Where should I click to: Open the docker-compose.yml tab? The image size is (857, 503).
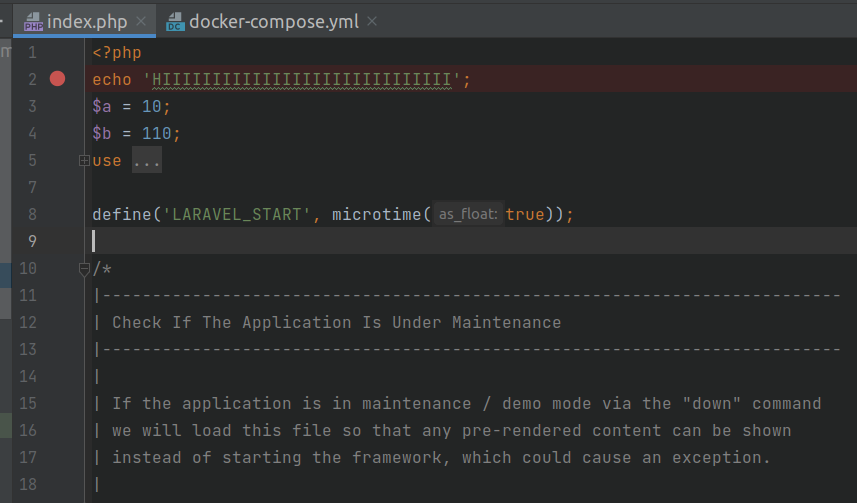(273, 20)
